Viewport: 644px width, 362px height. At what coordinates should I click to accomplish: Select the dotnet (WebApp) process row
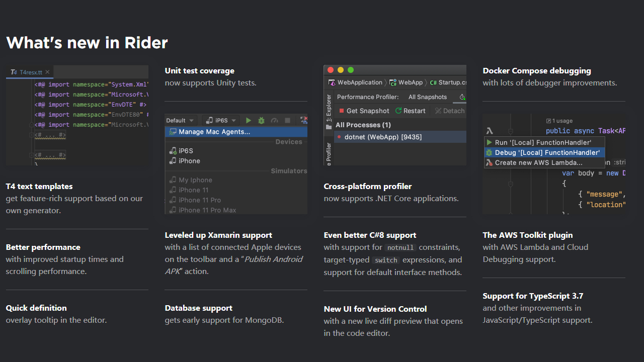tap(383, 137)
